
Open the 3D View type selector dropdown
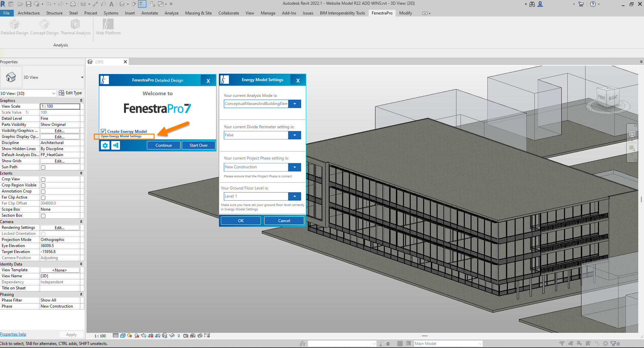82,77
